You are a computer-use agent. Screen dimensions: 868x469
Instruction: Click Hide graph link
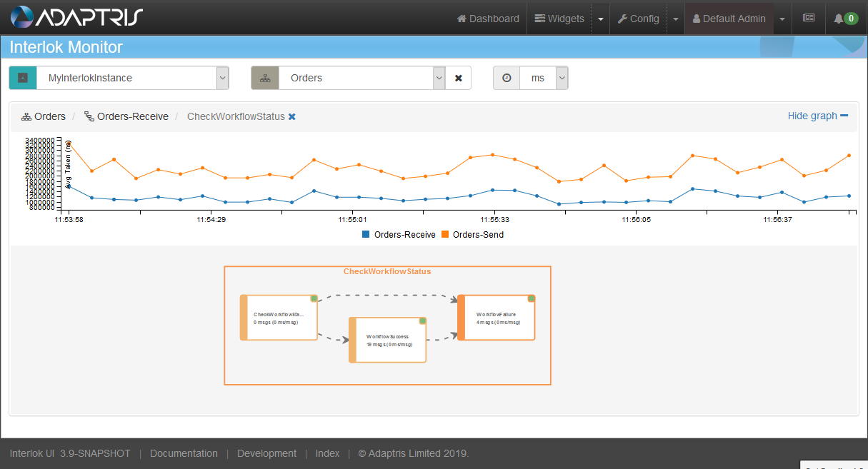pos(818,116)
